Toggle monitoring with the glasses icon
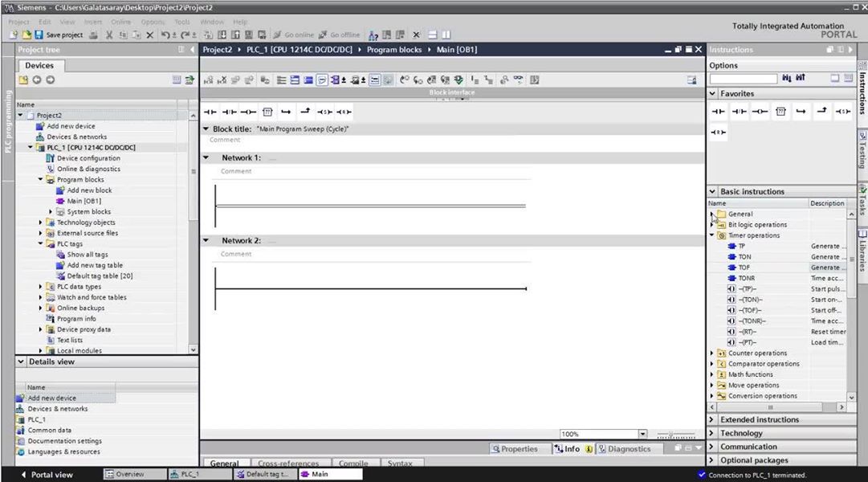868x482 pixels. click(518, 80)
